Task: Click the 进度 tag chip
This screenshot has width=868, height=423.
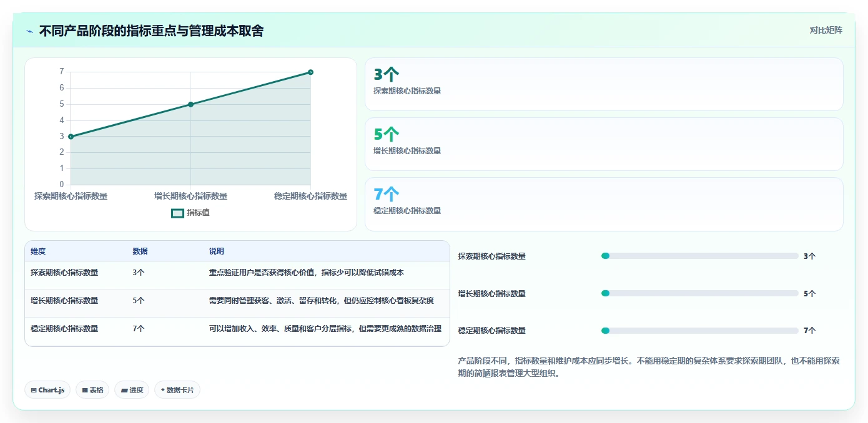Action: tap(132, 390)
